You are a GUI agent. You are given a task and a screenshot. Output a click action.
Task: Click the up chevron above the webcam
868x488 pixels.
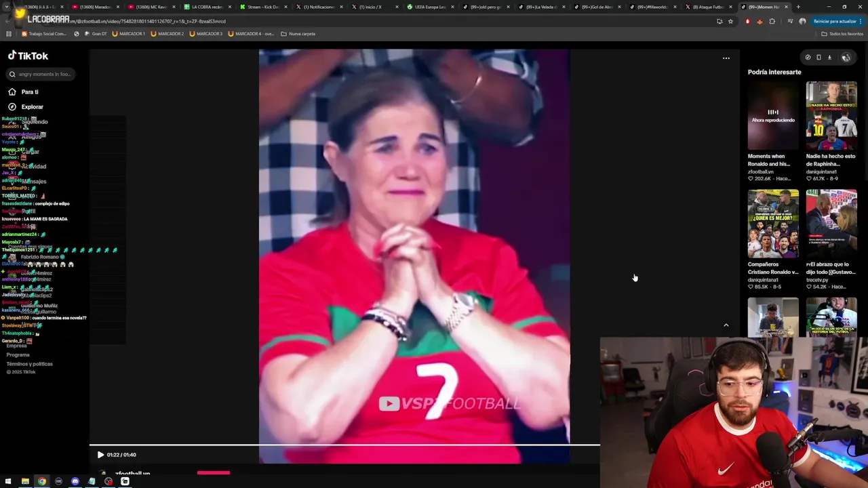click(726, 325)
